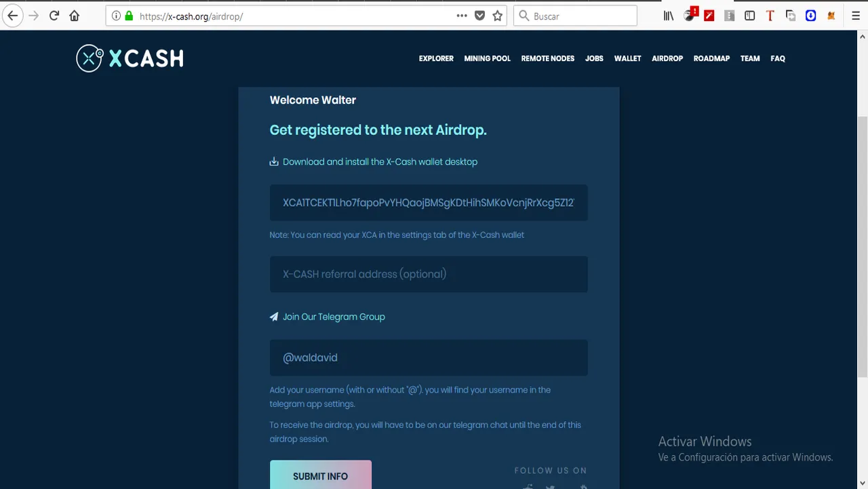Focus the XCA wallet address field
Viewport: 868px width, 489px height.
tap(429, 203)
